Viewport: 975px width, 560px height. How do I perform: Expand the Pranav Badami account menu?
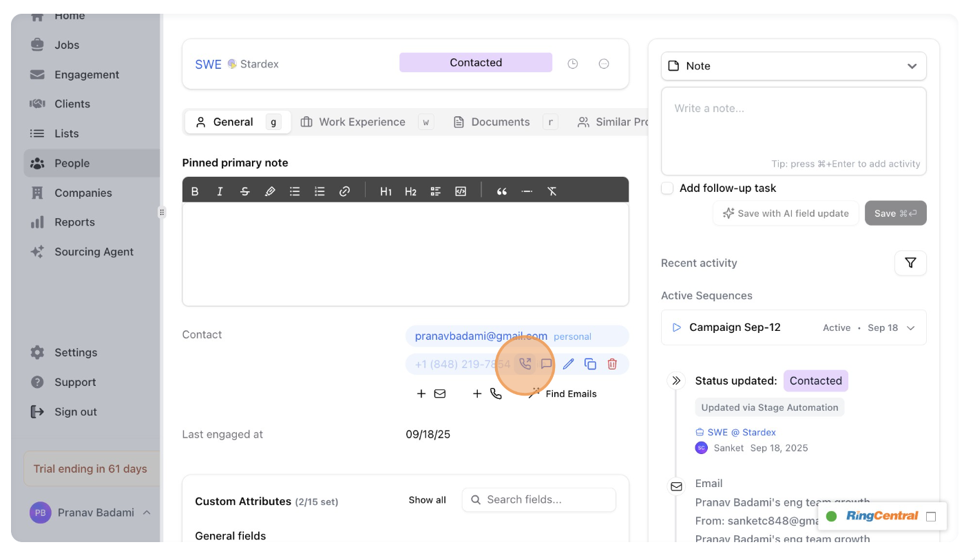point(90,513)
